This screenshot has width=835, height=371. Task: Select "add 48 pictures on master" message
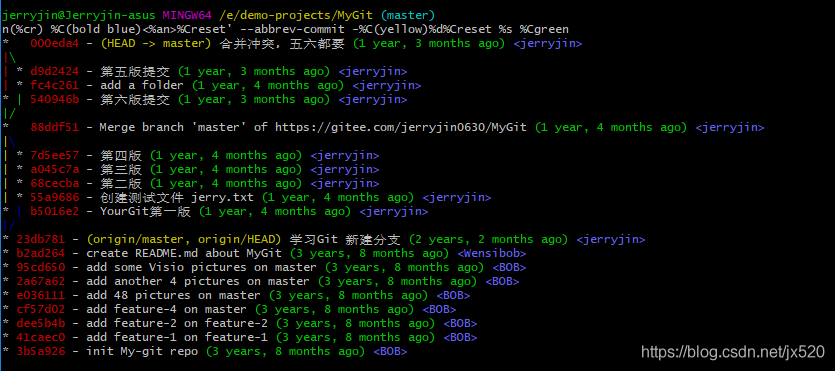click(173, 295)
